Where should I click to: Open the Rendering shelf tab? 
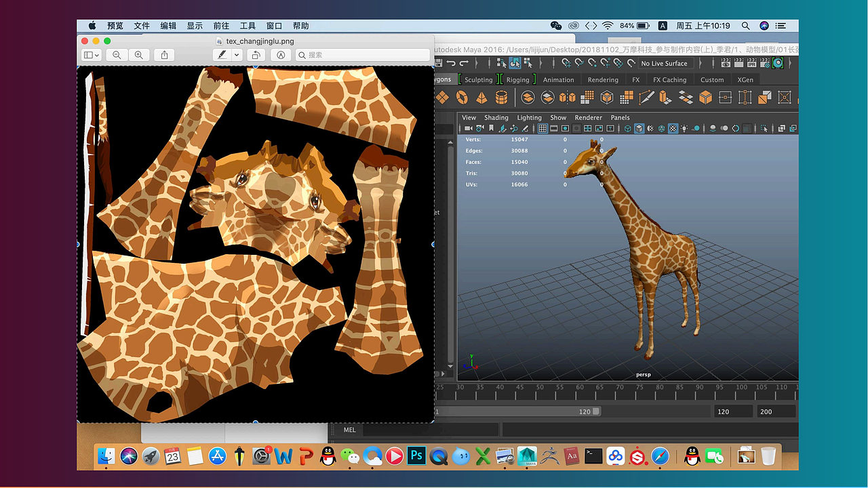pos(603,80)
